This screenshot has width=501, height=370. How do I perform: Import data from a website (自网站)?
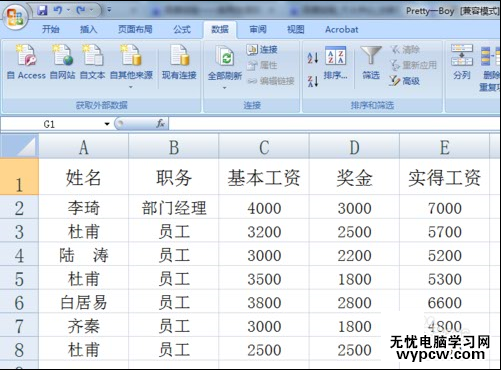click(62, 62)
